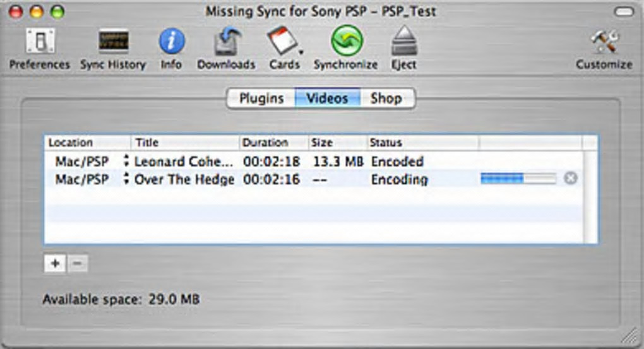Click the blue Info icon

tap(171, 43)
